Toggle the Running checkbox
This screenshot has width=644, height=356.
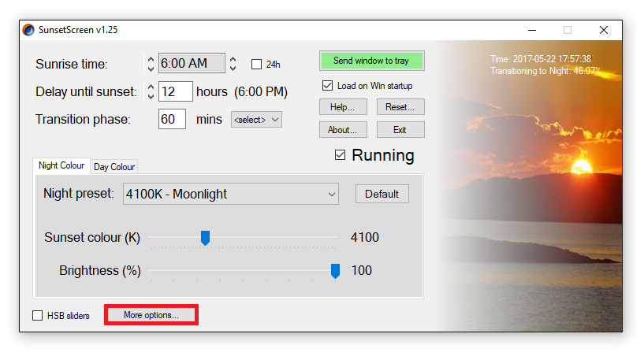(x=340, y=155)
